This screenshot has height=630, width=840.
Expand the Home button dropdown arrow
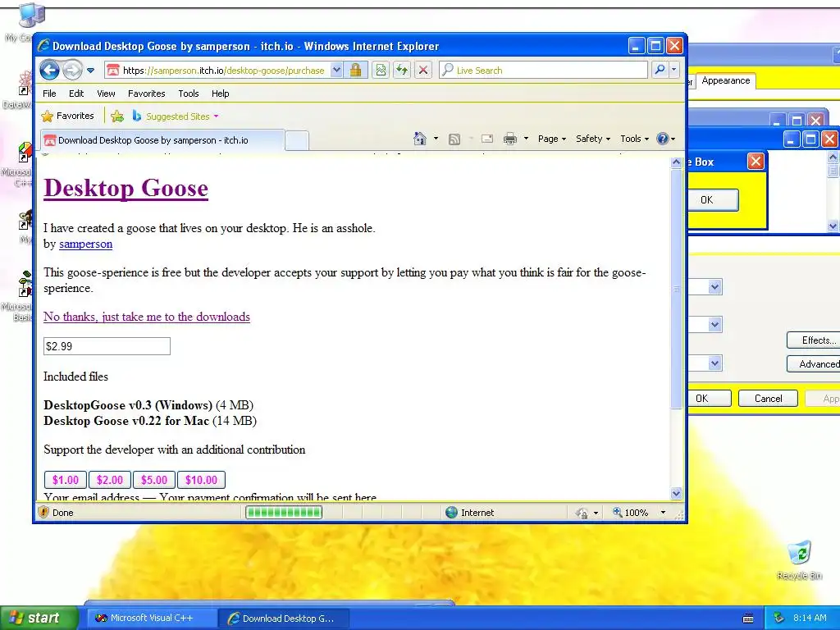(x=436, y=139)
